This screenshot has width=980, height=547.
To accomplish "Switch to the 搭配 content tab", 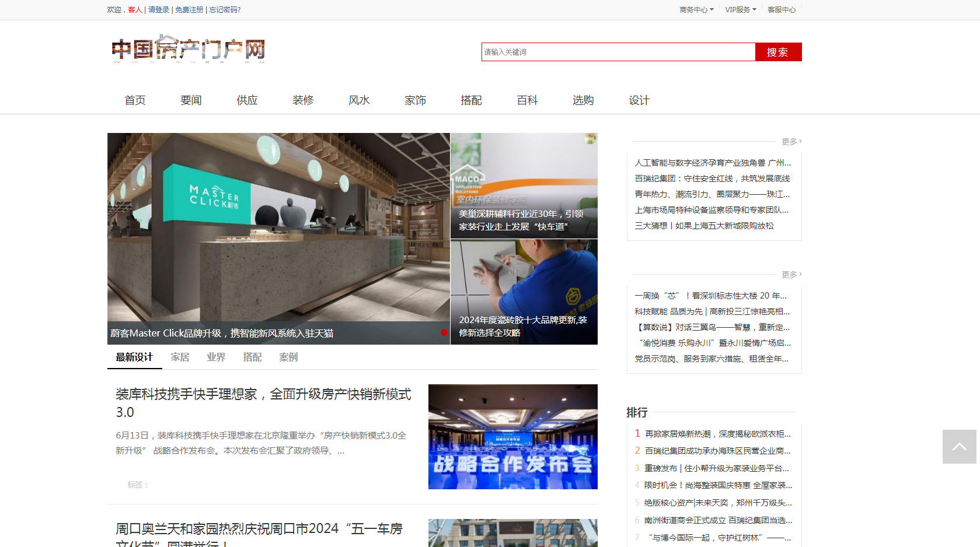I will point(252,357).
